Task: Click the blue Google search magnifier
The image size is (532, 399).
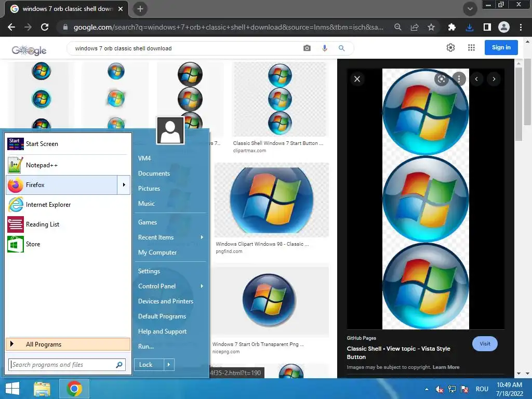Action: [342, 48]
